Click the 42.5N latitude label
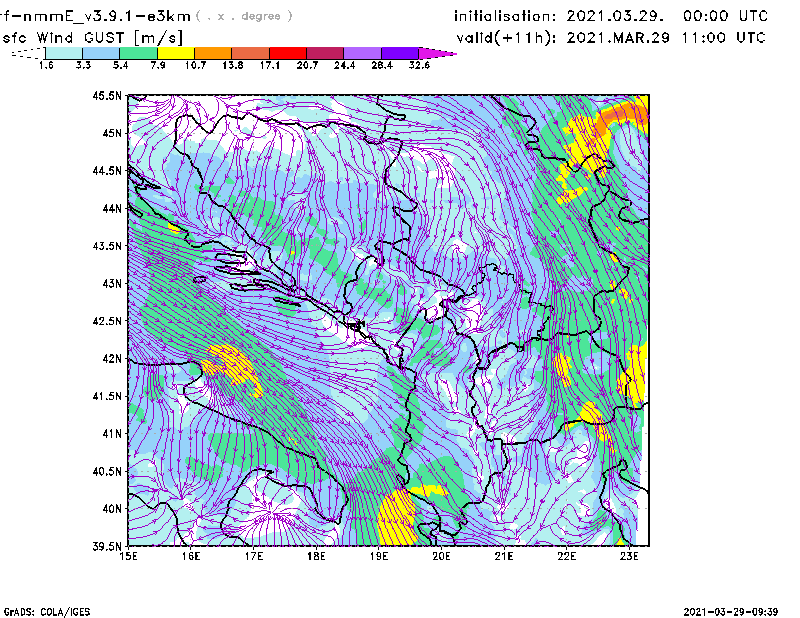The image size is (800, 618). click(107, 321)
